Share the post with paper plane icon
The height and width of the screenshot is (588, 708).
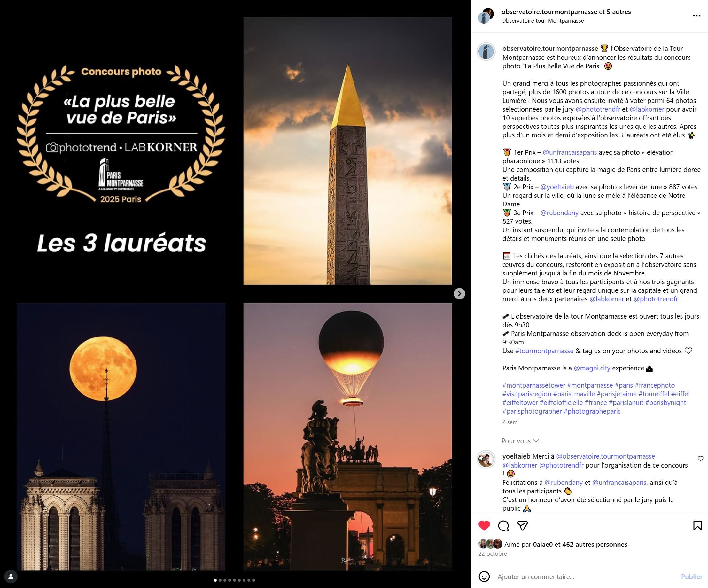coord(523,525)
